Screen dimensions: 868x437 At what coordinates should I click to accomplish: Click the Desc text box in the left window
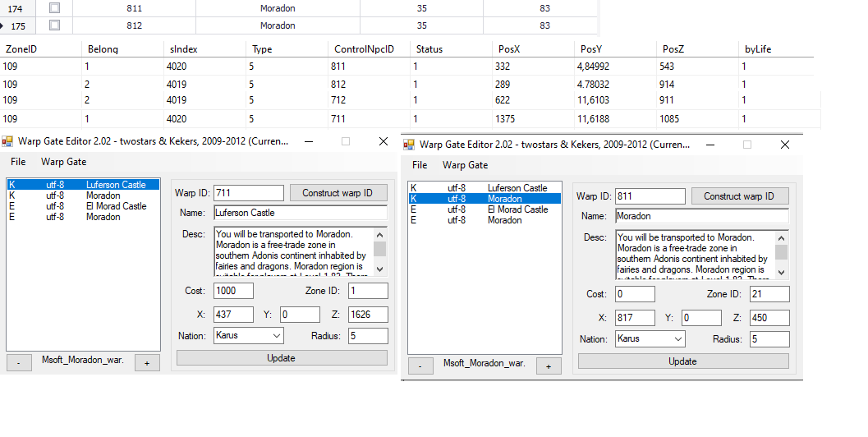point(295,251)
